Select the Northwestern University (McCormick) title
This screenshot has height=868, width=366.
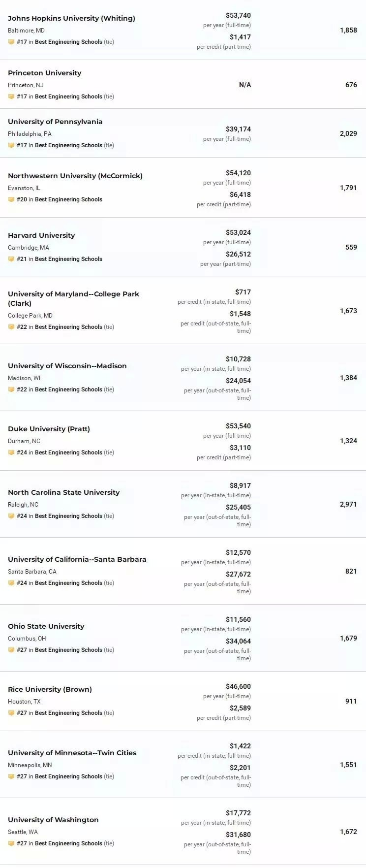pyautogui.click(x=75, y=176)
